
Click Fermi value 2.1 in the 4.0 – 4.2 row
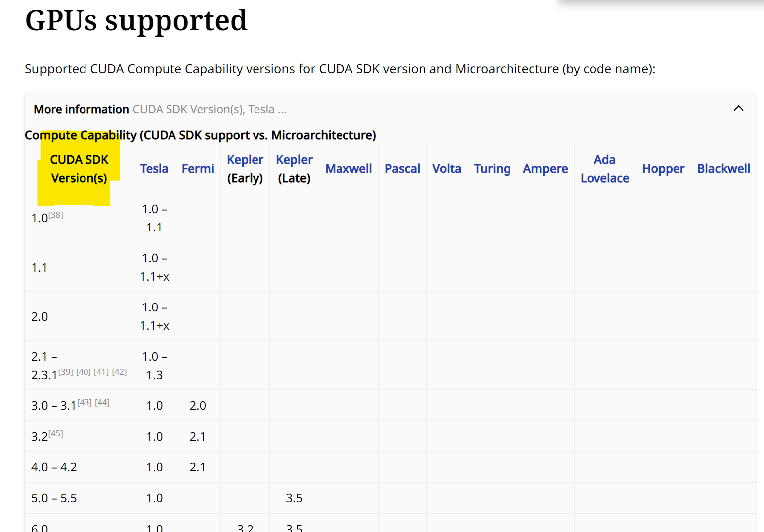tap(198, 467)
